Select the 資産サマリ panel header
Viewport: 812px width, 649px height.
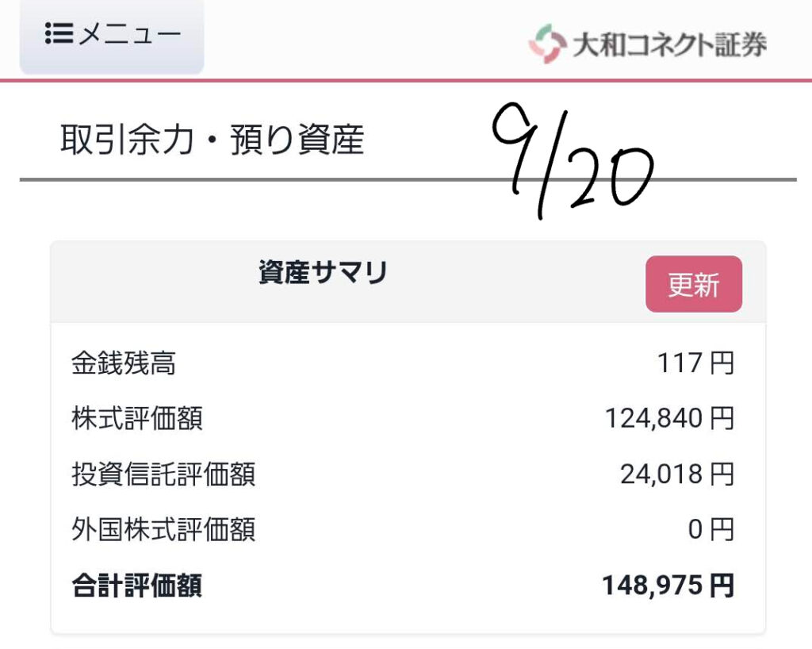(323, 273)
